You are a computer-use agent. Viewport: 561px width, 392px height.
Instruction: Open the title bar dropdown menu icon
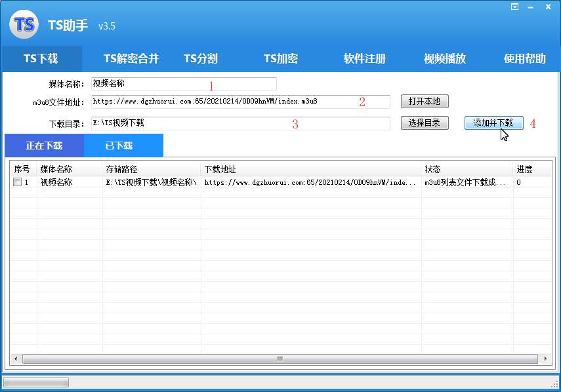tap(515, 7)
